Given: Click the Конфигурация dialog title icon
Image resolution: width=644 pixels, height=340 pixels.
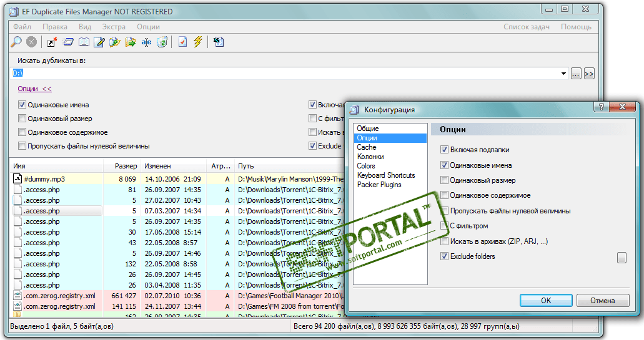Looking at the screenshot, I should (354, 110).
